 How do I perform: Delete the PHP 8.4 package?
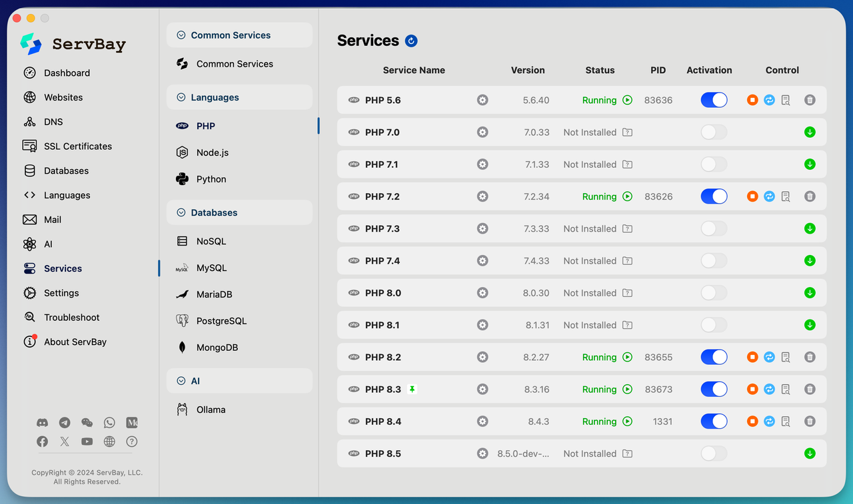810,421
